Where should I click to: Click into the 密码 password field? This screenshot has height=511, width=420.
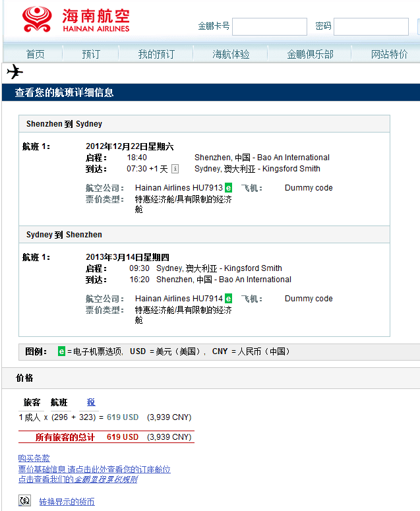[371, 26]
